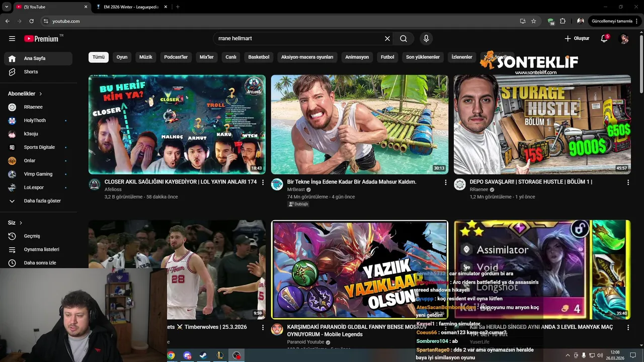Open the Windows notification center icon
The width and height of the screenshot is (644, 362).
pyautogui.click(x=633, y=355)
